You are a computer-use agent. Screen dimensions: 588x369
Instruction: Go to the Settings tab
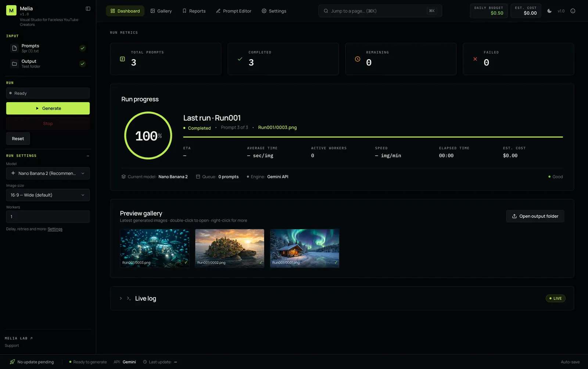(x=274, y=11)
